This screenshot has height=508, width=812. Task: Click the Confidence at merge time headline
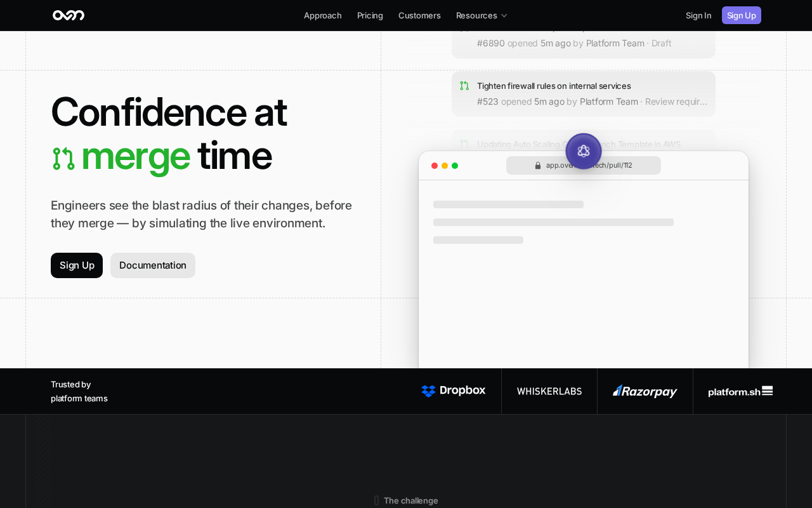click(169, 133)
